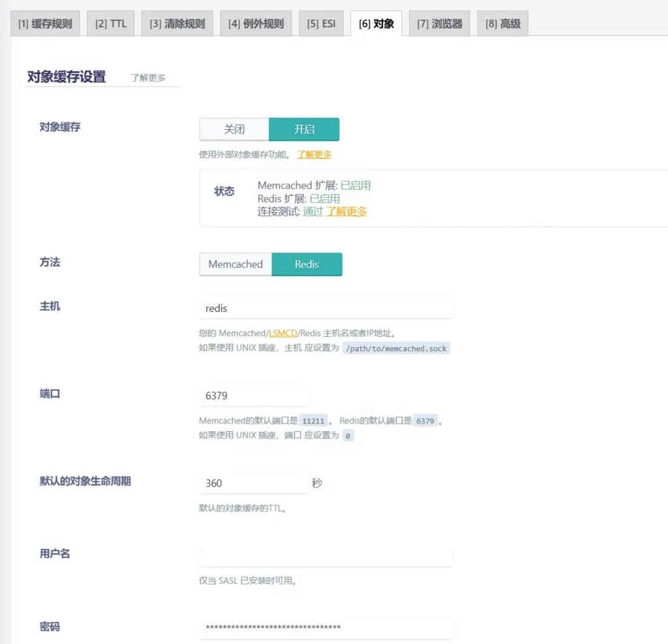
Task: Open the [8] 高级 tab
Action: pyautogui.click(x=503, y=23)
